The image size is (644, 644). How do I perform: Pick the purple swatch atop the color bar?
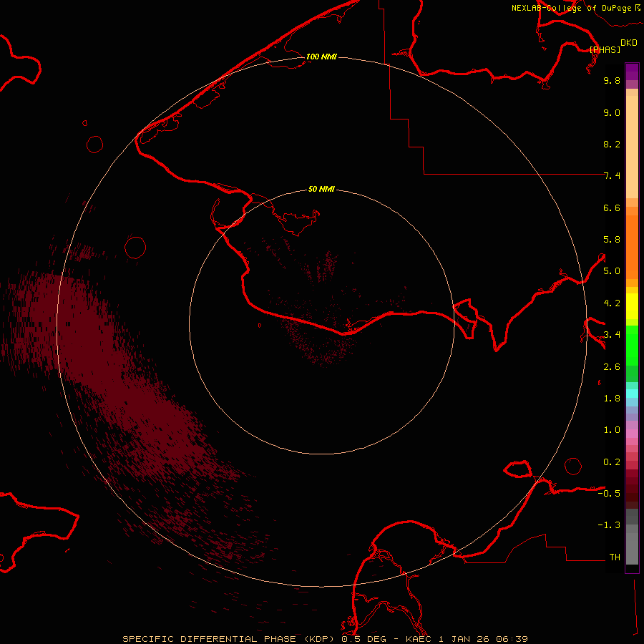pyautogui.click(x=632, y=72)
